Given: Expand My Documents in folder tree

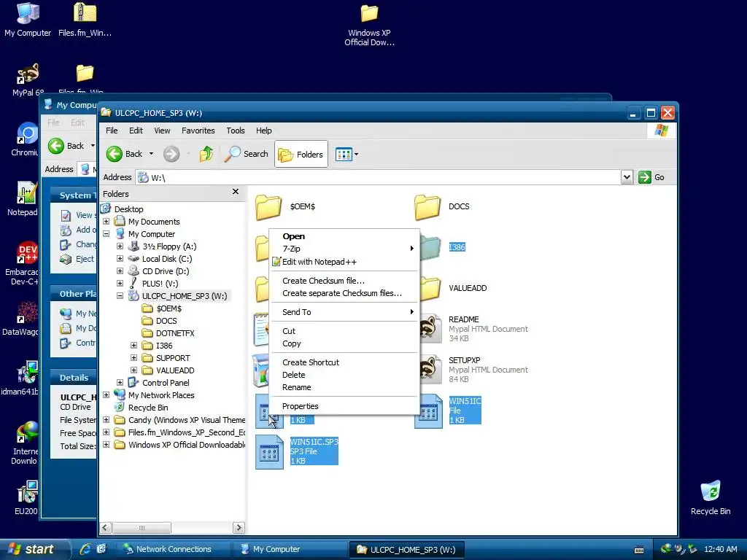Looking at the screenshot, I should 107,222.
